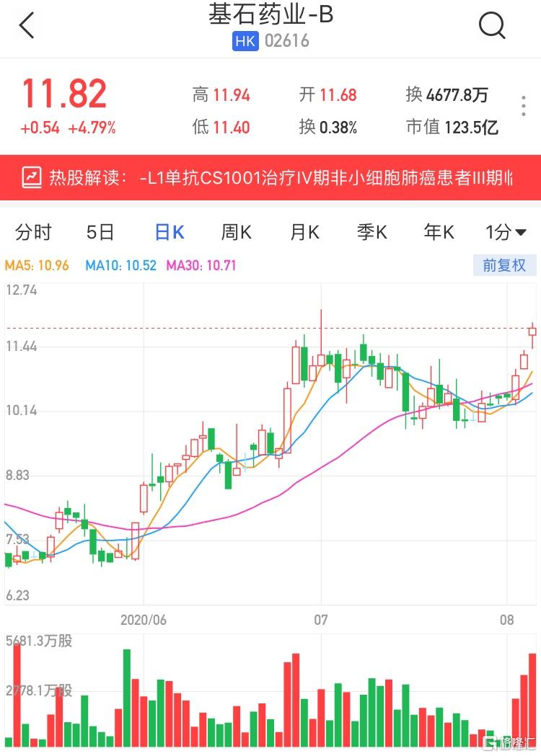Open the 热股解读 news banner headline
This screenshot has height=756, width=541.
326,178
